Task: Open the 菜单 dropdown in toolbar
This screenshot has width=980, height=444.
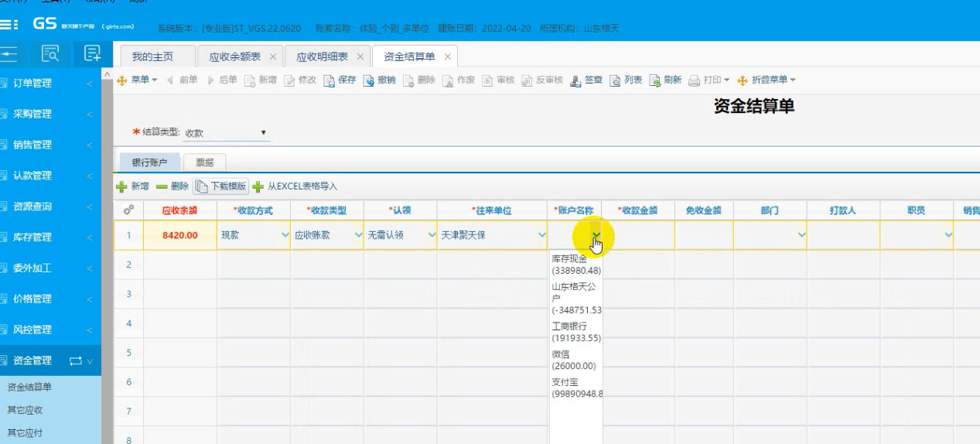Action: pyautogui.click(x=137, y=80)
